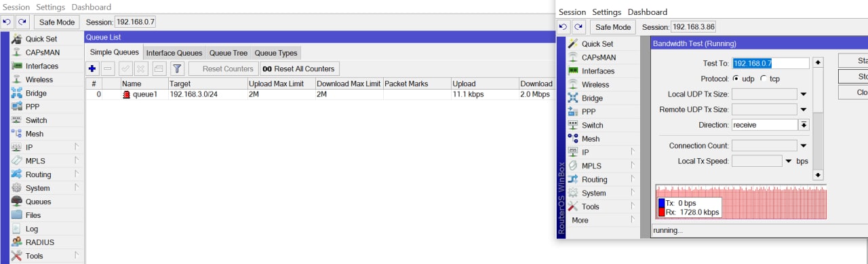Expand the Tools submenu in left window
This screenshot has height=264, width=868.
tap(77, 256)
